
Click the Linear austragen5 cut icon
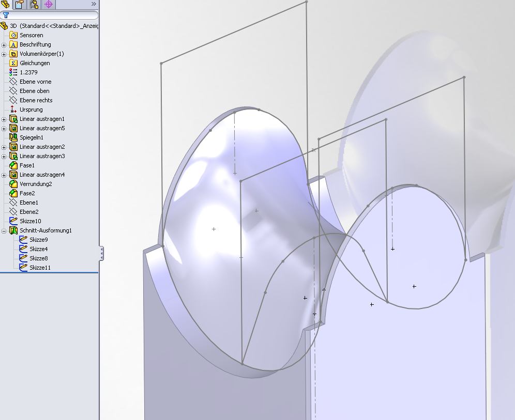[13, 128]
